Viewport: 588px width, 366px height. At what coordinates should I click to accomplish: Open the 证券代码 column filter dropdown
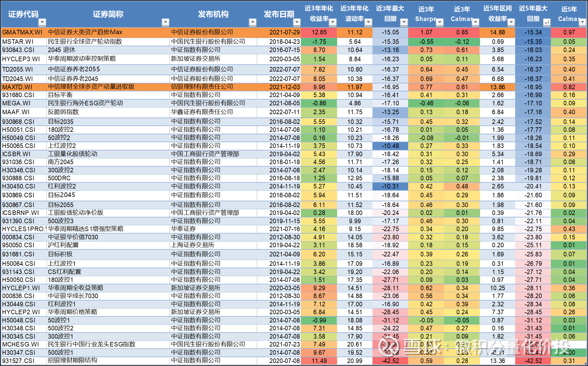point(42,22)
